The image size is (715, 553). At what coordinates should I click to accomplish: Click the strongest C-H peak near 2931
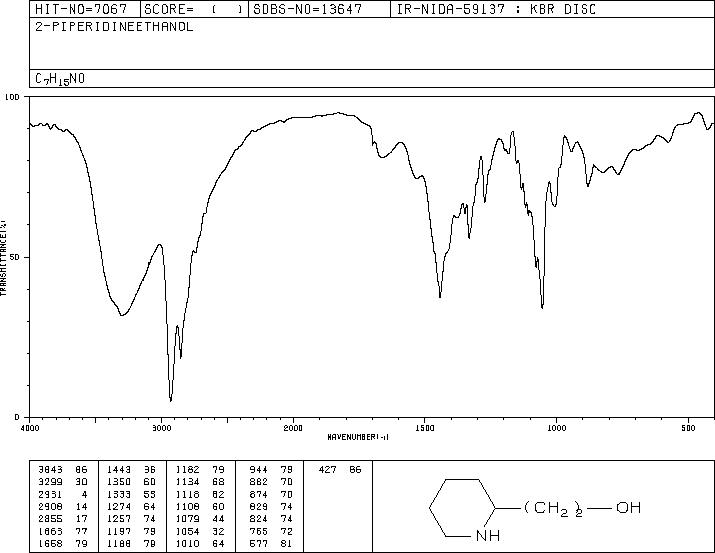point(171,400)
